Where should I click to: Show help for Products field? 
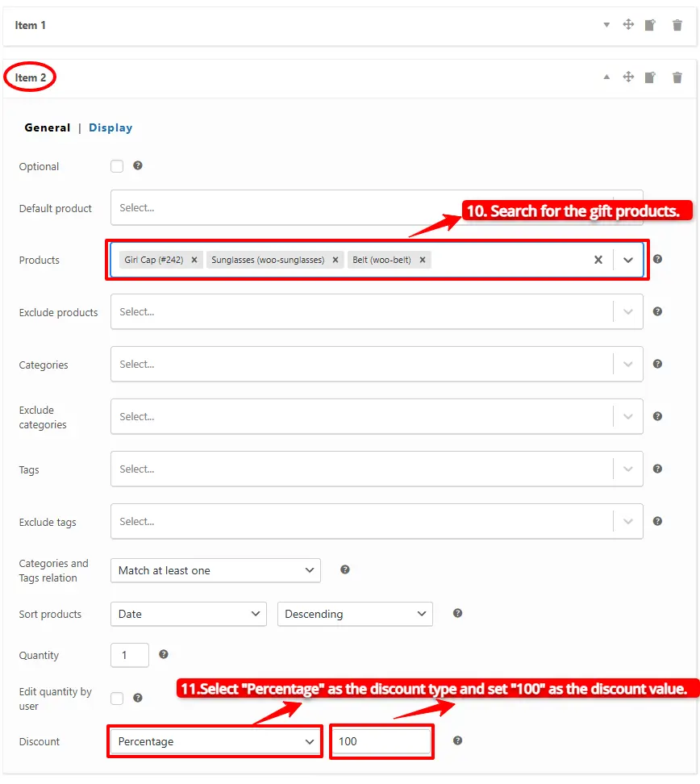[657, 259]
